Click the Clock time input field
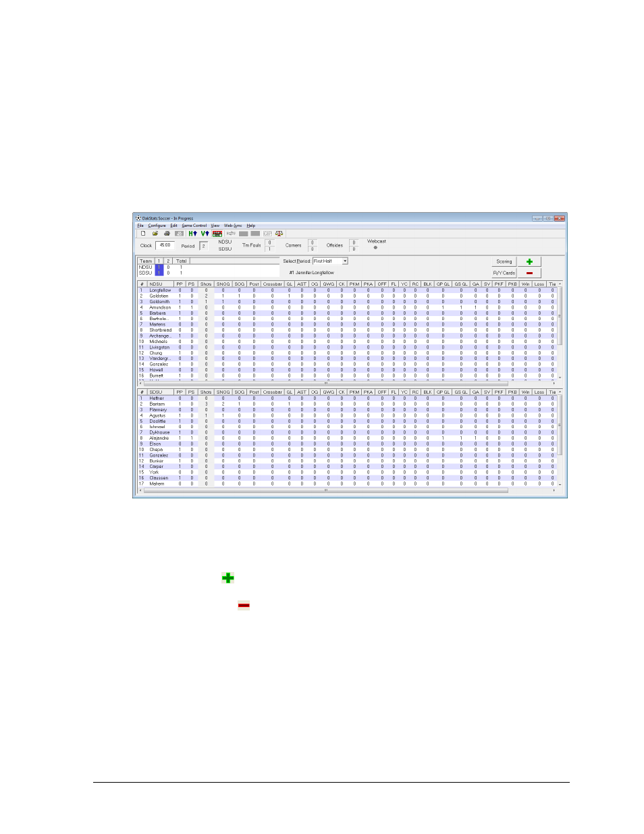The height and width of the screenshot is (834, 644). 165,245
